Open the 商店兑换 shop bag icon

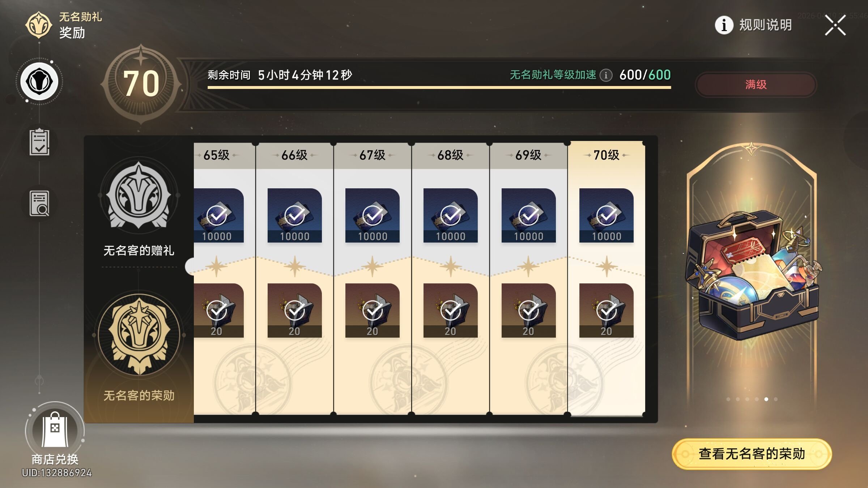(x=55, y=430)
